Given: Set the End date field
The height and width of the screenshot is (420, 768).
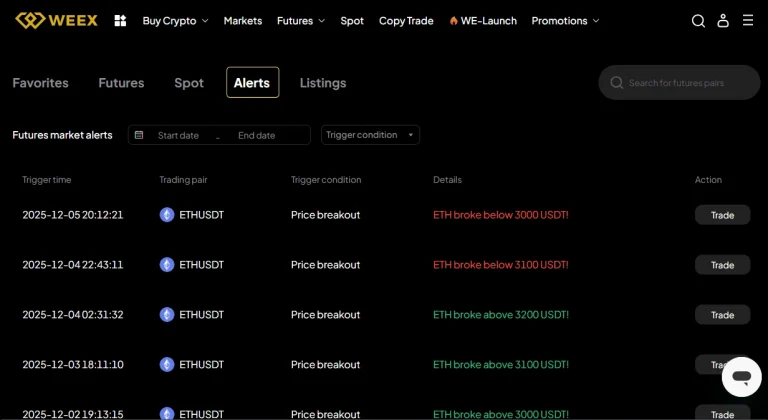Looking at the screenshot, I should click(x=257, y=135).
